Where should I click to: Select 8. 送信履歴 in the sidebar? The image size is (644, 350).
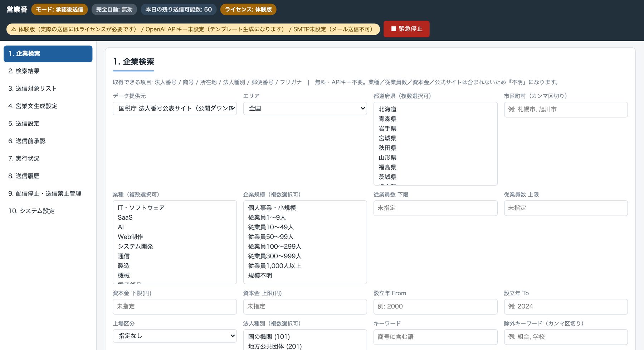48,176
